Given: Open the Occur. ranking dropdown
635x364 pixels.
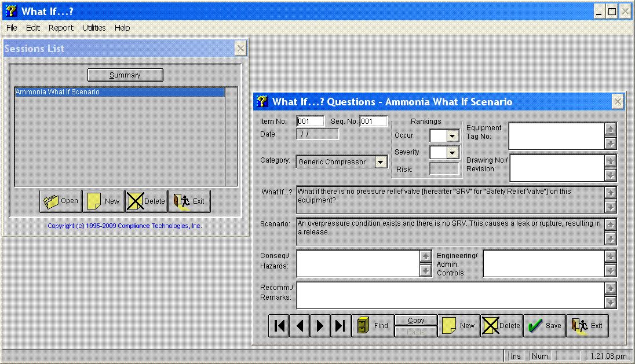Looking at the screenshot, I should click(x=452, y=136).
